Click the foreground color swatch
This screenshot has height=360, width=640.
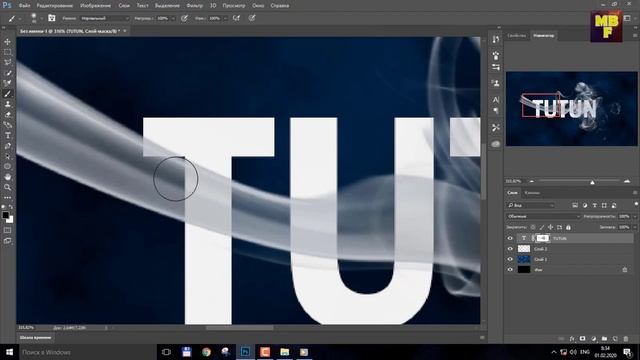click(5, 215)
